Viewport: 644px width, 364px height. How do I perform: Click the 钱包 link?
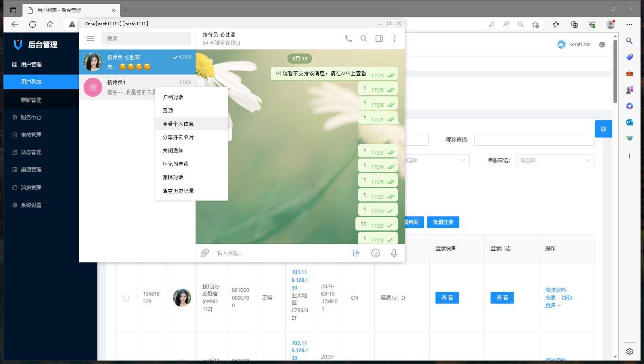567,298
